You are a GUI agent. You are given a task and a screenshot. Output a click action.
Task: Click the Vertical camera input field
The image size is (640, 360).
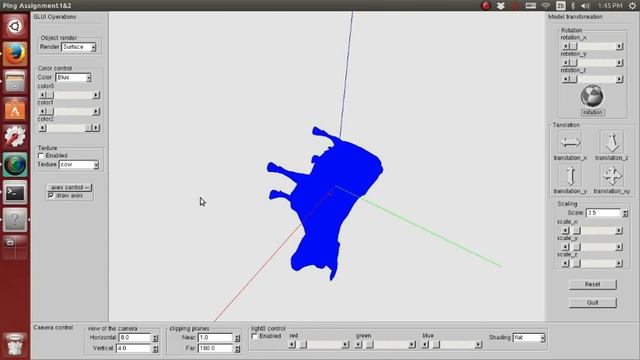(133, 349)
